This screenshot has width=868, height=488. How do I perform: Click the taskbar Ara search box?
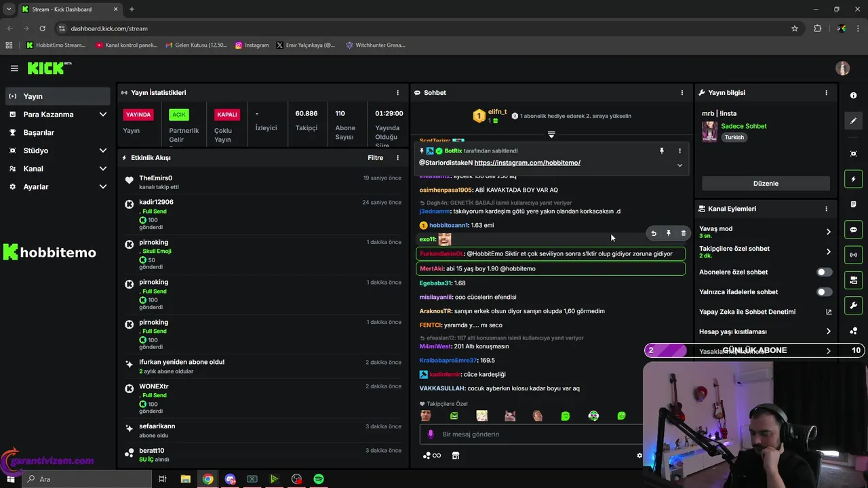(x=87, y=479)
